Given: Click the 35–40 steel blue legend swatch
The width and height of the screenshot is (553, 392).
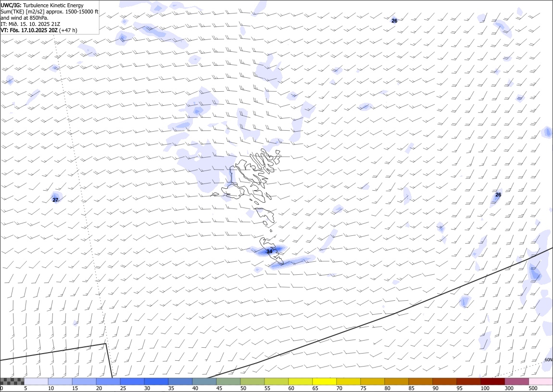Looking at the screenshot, I should (180, 381).
